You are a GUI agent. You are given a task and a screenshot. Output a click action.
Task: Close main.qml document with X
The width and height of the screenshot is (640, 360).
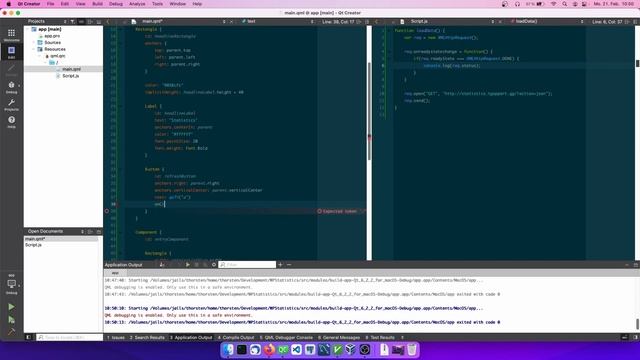[232, 21]
